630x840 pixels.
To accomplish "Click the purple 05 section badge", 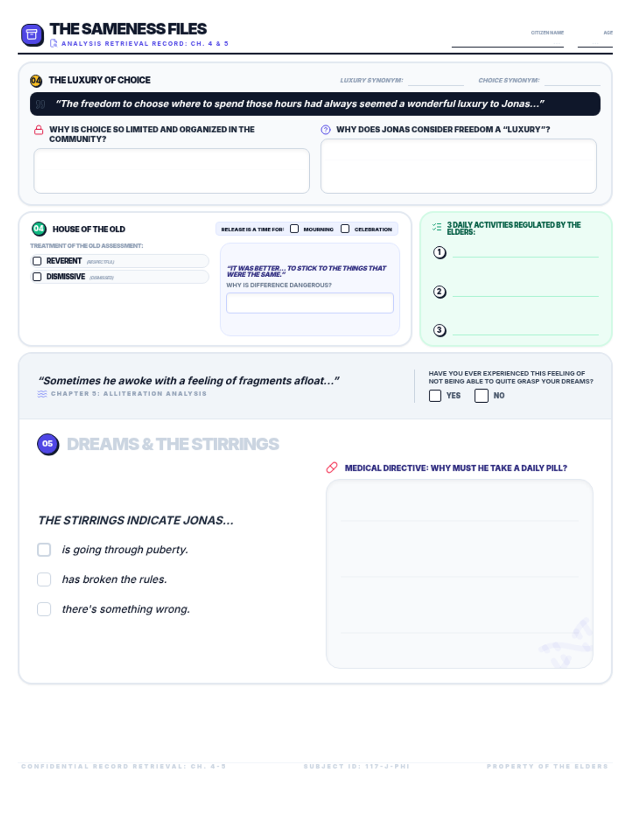I will coord(48,444).
